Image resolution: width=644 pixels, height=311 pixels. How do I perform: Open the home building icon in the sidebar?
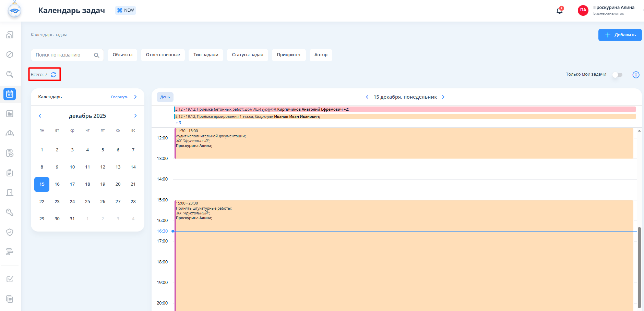[10, 35]
